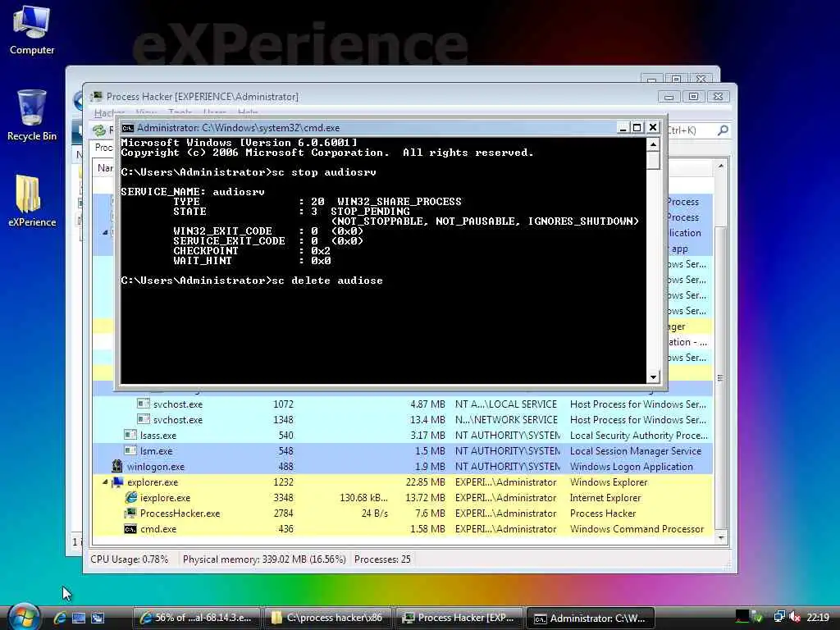
Task: Click the iexplore.exe Internet Explorer icon
Action: 130,498
